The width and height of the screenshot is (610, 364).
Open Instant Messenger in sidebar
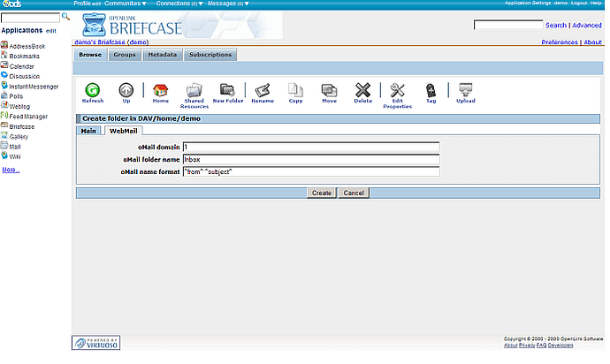(34, 87)
